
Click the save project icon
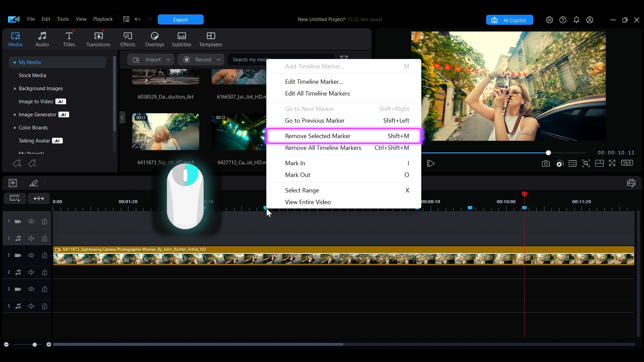tap(126, 19)
